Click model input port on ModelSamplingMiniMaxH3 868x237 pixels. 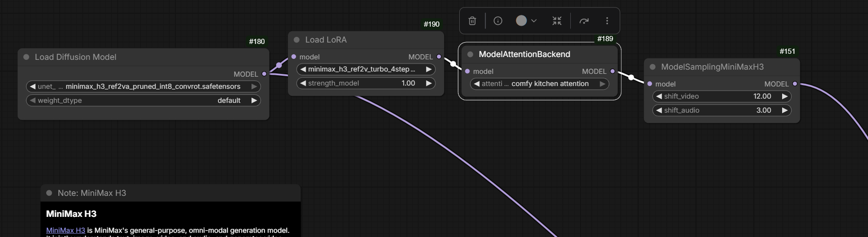tap(650, 84)
